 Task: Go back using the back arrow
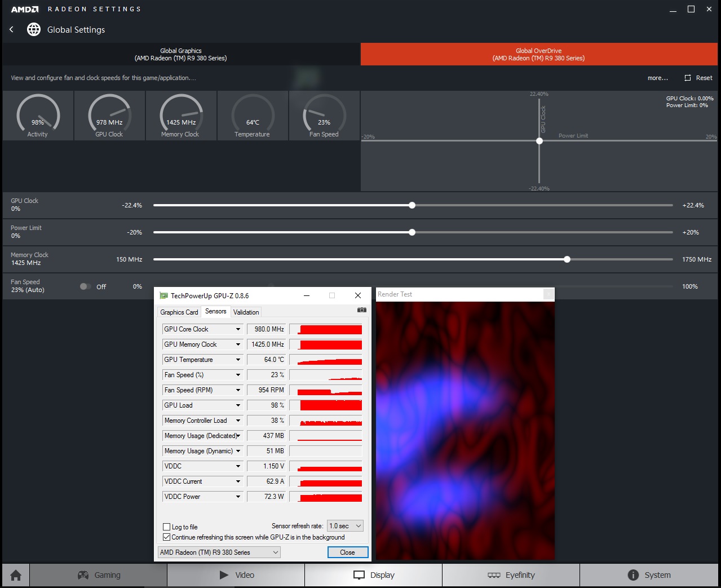(x=11, y=29)
